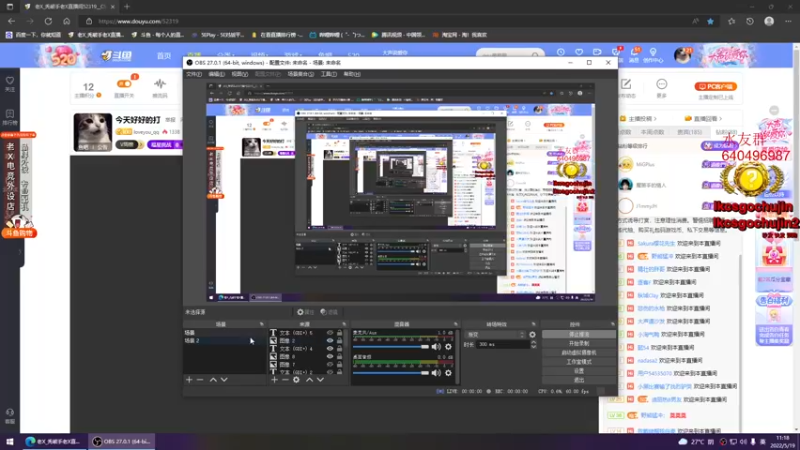Favorite this page with the star icon
The width and height of the screenshot is (800, 450).
(x=710, y=21)
